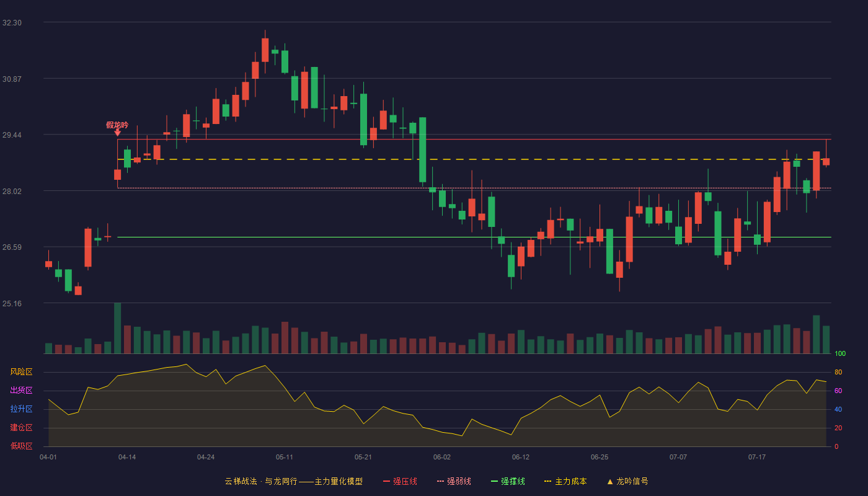Click the green strong-support horizontal line
Image resolution: width=868 pixels, height=496 pixels.
[474, 237]
